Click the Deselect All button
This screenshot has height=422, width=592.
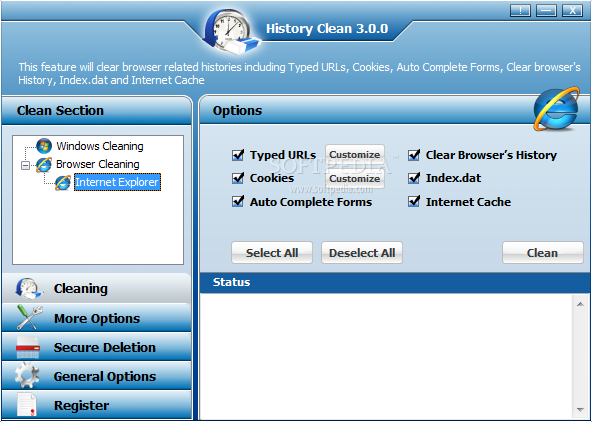tap(362, 253)
